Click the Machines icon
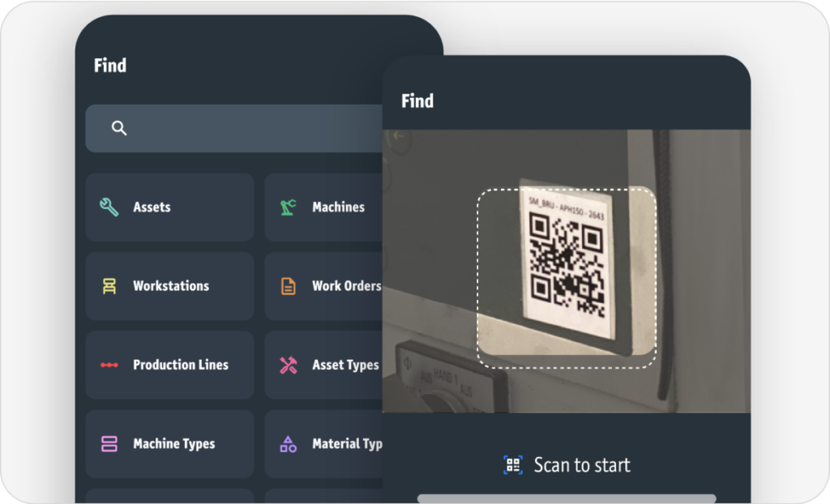 [x=288, y=207]
